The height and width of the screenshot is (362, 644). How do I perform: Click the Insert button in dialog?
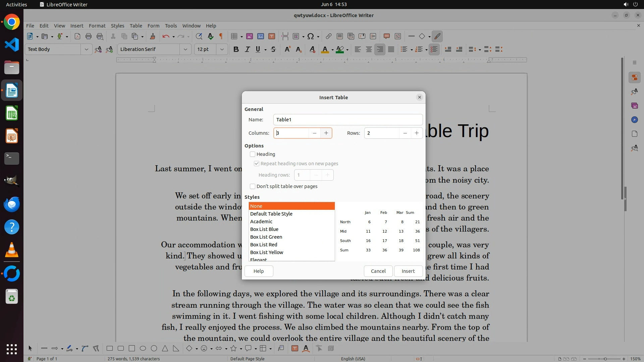pos(408,271)
